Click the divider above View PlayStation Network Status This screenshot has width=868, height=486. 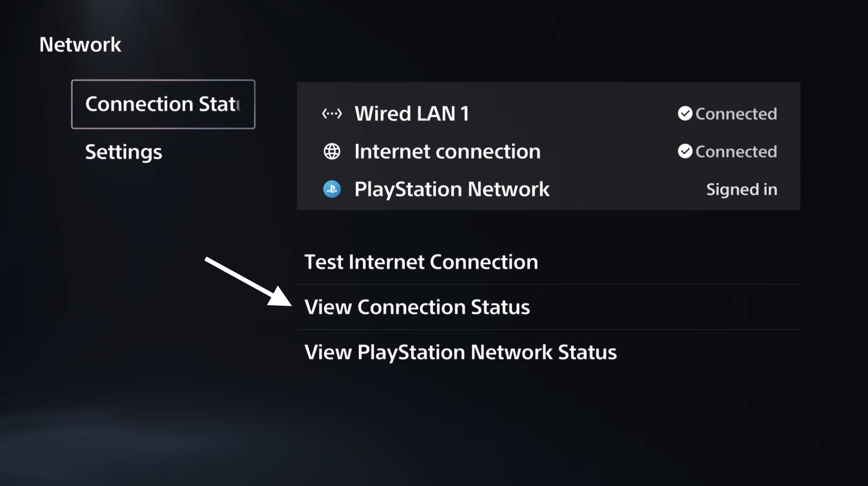(548, 329)
